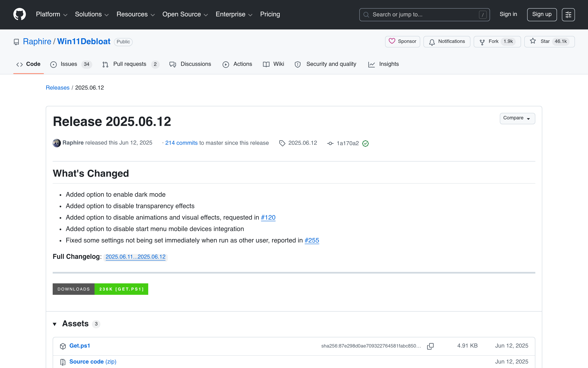Image resolution: width=588 pixels, height=368 pixels.
Task: View the 1.9k fork count
Action: pos(508,42)
